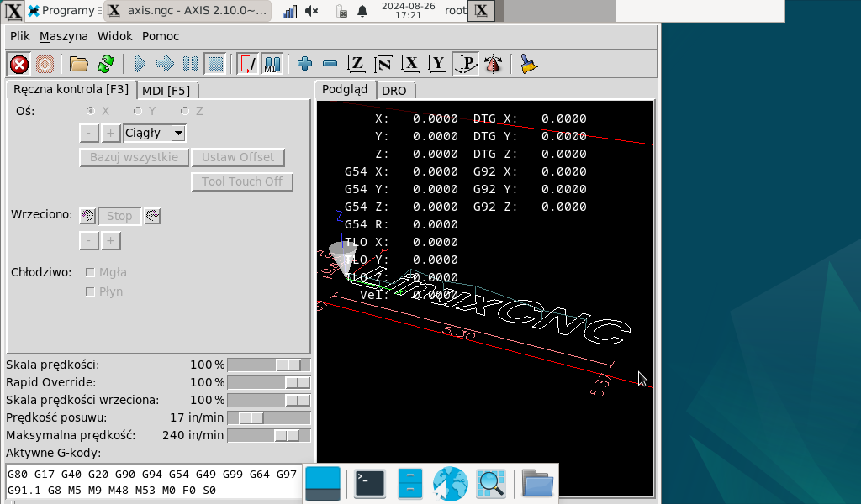Toggle rotate/pan mode cone icon
The height and width of the screenshot is (504, 861).
pos(494,65)
